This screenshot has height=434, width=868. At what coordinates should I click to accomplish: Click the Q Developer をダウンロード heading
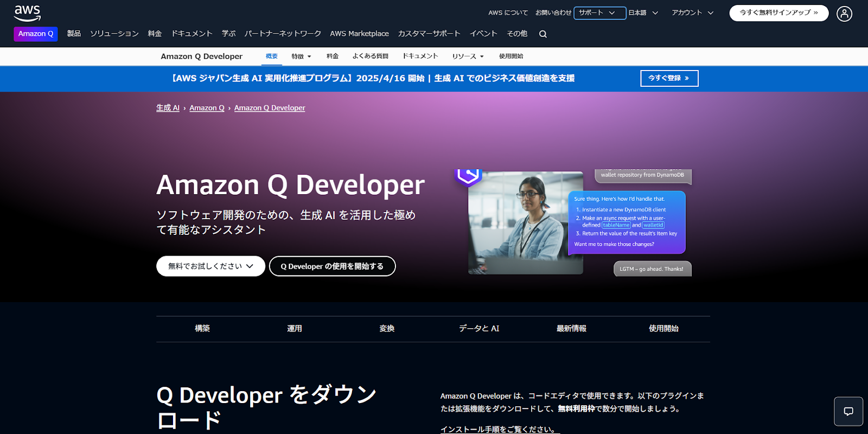coord(266,407)
